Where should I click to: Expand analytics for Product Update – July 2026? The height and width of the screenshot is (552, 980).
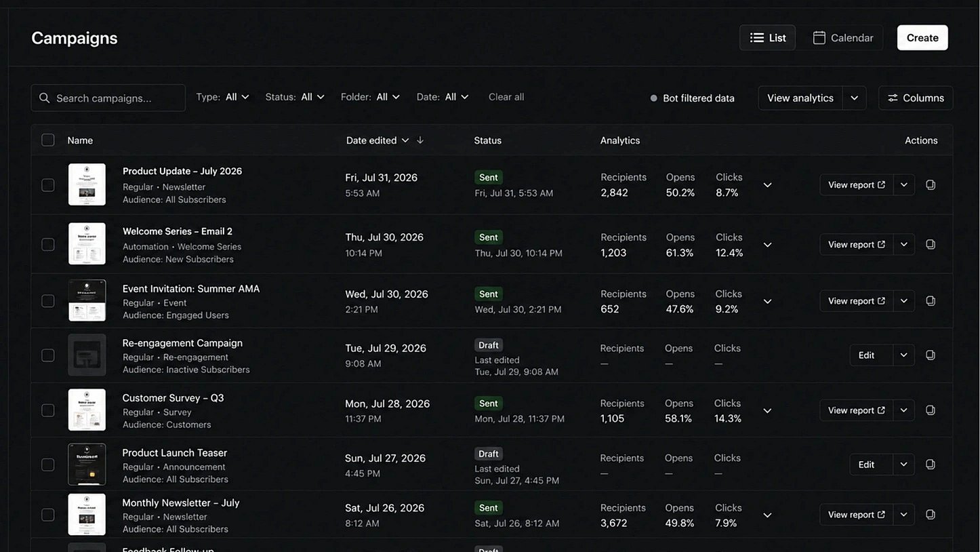click(767, 184)
